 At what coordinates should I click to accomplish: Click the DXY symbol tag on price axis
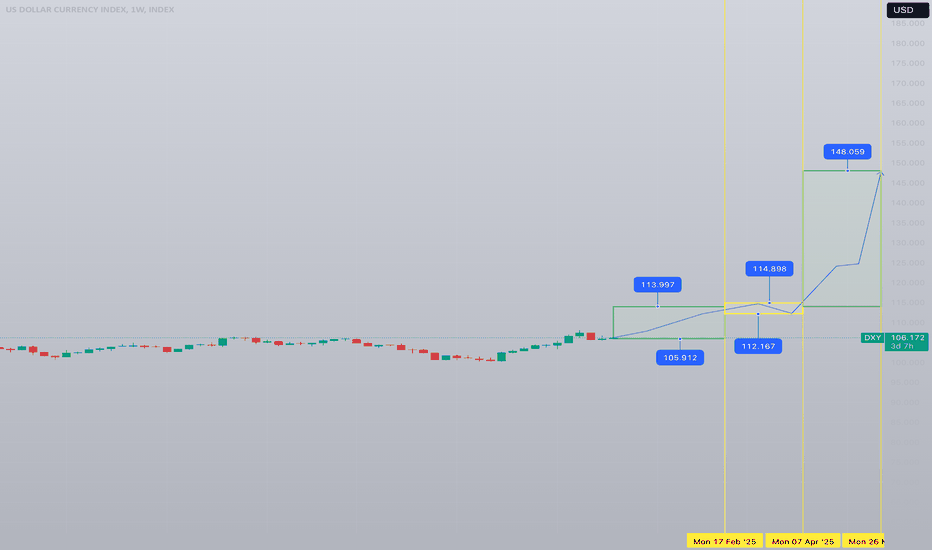coord(873,338)
